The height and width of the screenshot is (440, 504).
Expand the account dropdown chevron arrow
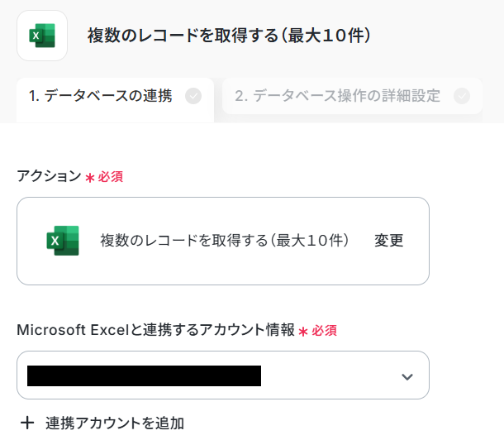(407, 376)
